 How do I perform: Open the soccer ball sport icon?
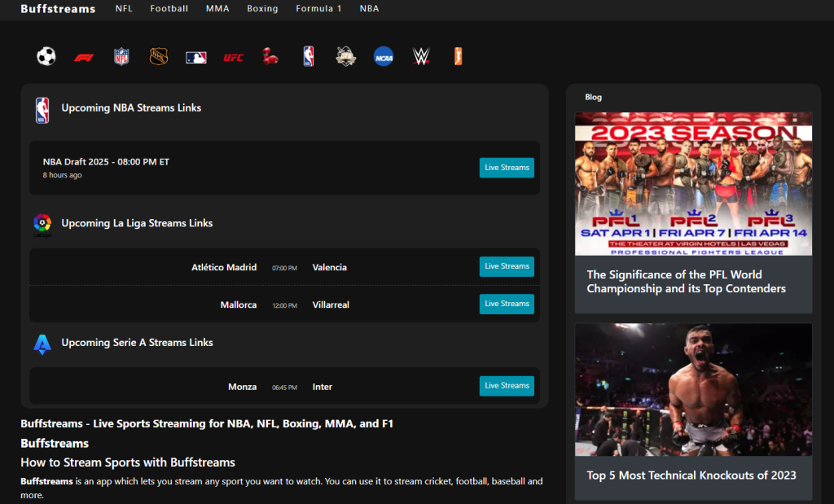point(46,56)
